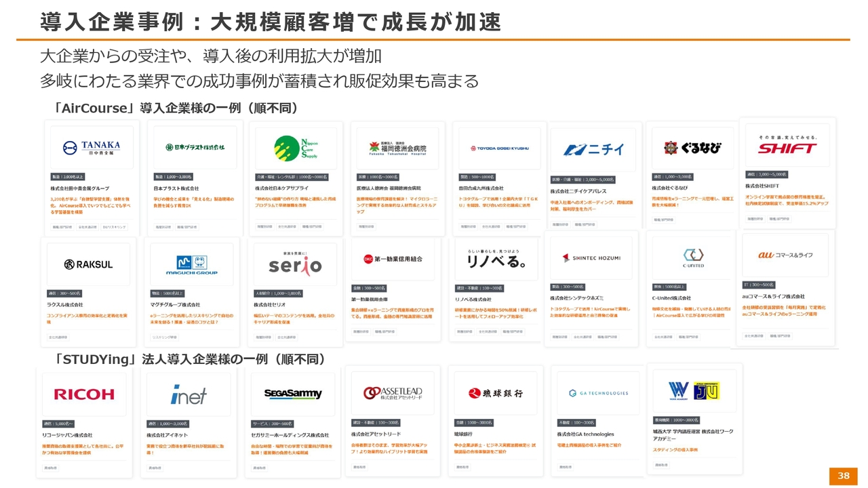
Task: Select the リノべる株式会社 company name
Action: [473, 300]
